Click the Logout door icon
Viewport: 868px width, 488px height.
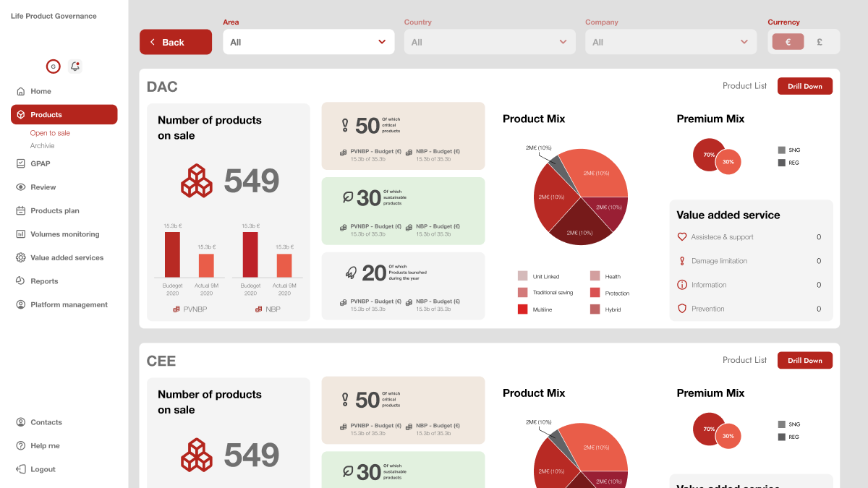coord(20,469)
